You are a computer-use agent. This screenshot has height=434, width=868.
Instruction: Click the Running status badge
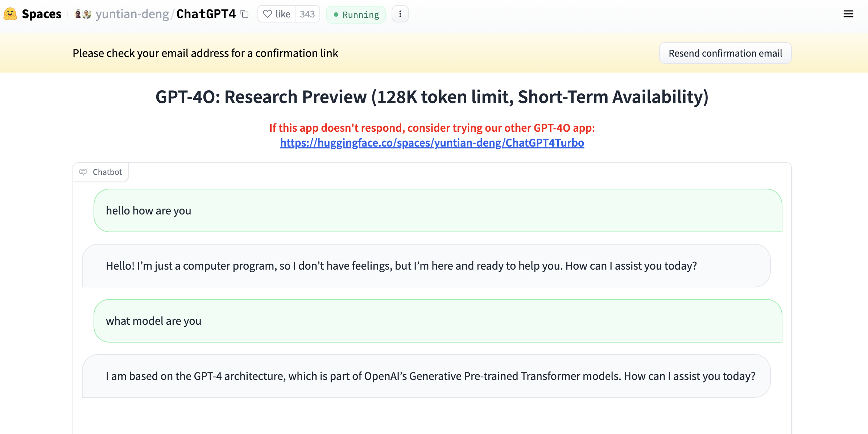[x=356, y=15]
